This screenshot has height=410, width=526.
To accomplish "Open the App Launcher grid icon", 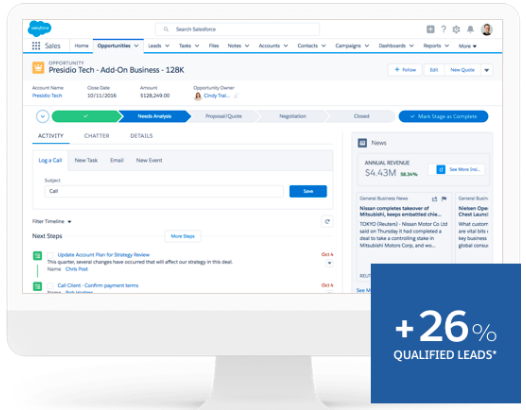I will (36, 46).
